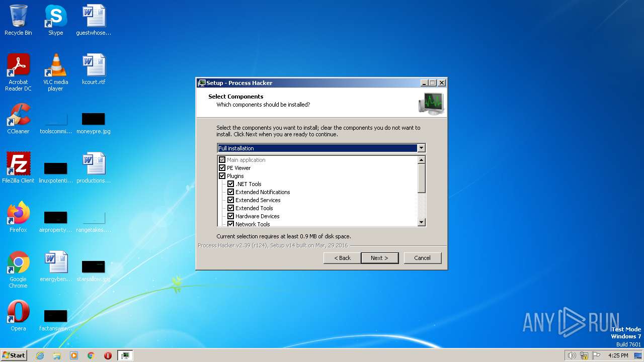The width and height of the screenshot is (644, 362).
Task: Open Internet Explorer in the taskbar
Action: click(x=40, y=355)
